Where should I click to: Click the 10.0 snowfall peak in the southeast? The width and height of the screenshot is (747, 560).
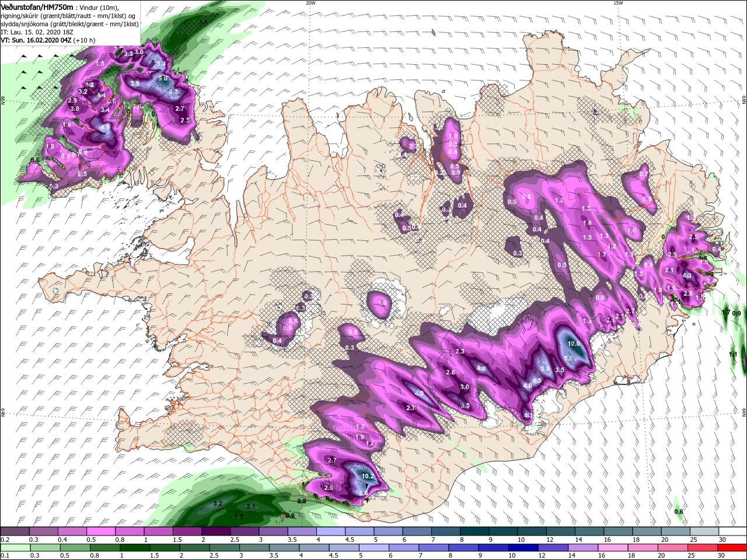(574, 344)
